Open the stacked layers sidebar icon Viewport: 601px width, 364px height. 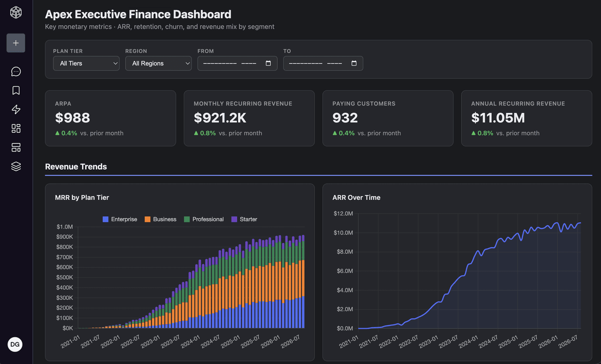16,167
